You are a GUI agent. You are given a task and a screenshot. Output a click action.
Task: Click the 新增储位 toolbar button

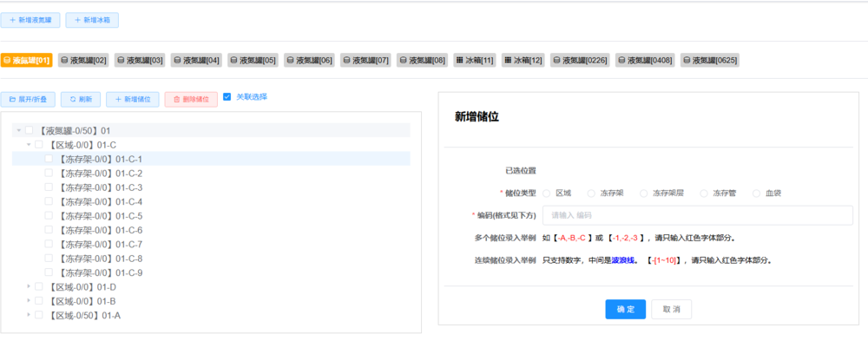133,100
